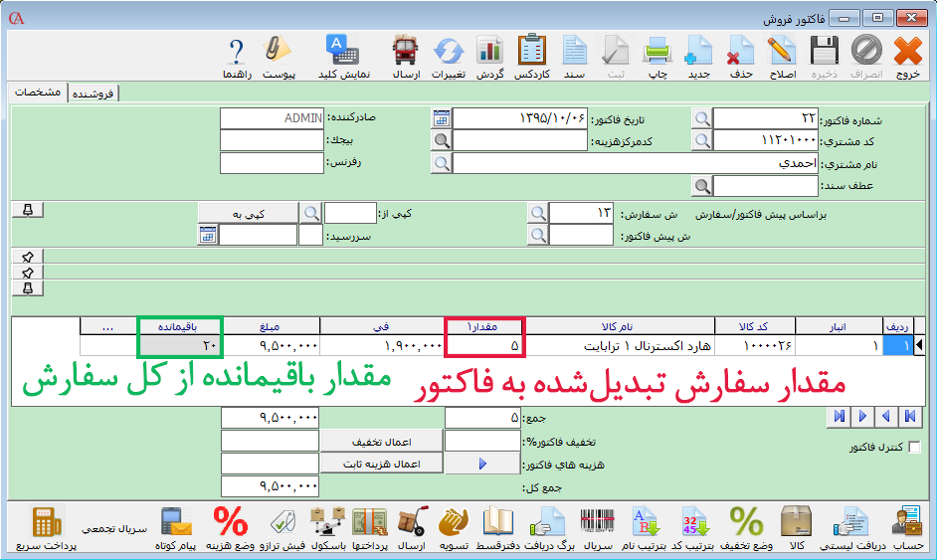Click search icon beside نام مشتری field
This screenshot has height=560, width=937.
click(x=442, y=163)
